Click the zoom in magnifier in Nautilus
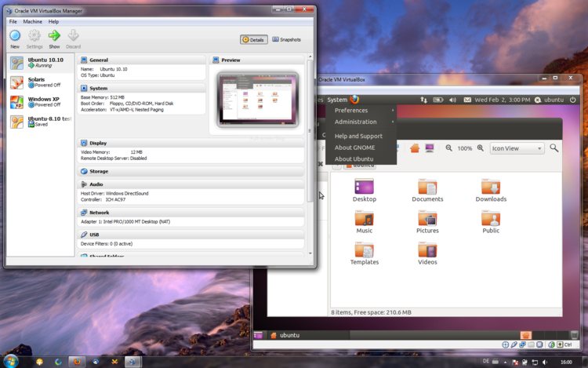 [x=481, y=148]
